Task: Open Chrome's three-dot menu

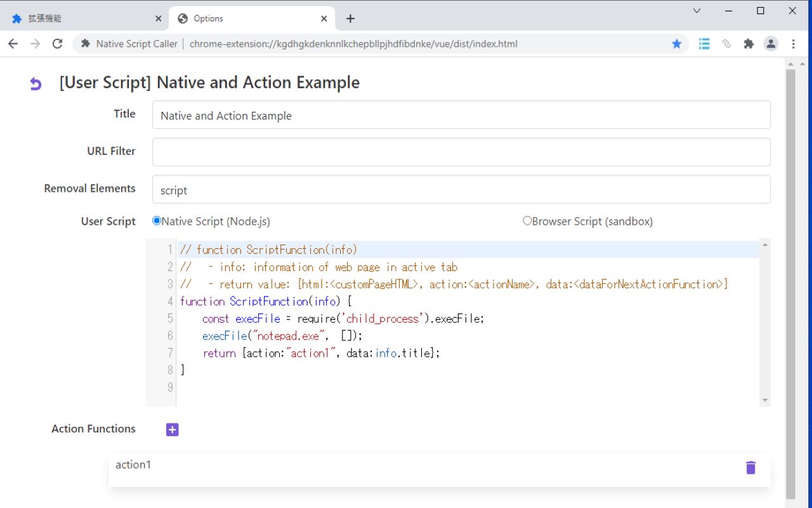Action: point(793,44)
